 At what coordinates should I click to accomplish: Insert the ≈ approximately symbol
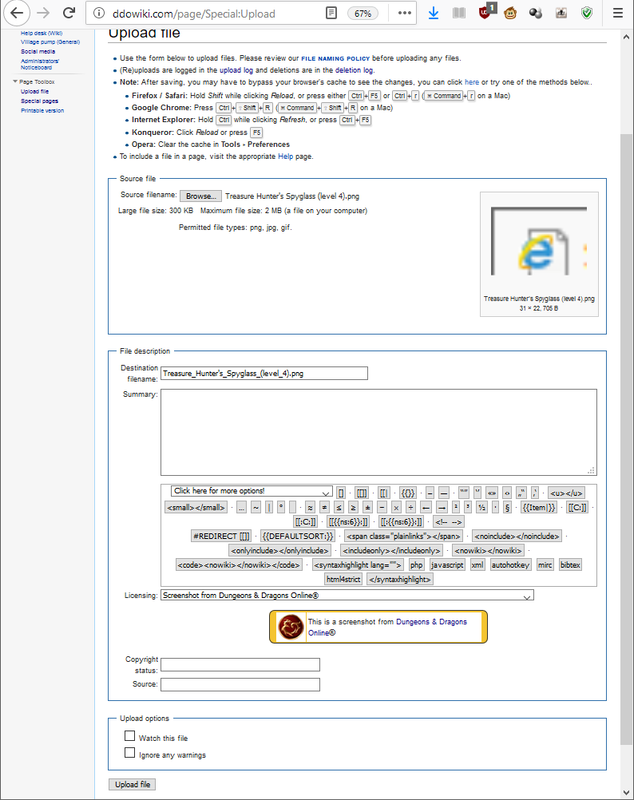pos(310,508)
